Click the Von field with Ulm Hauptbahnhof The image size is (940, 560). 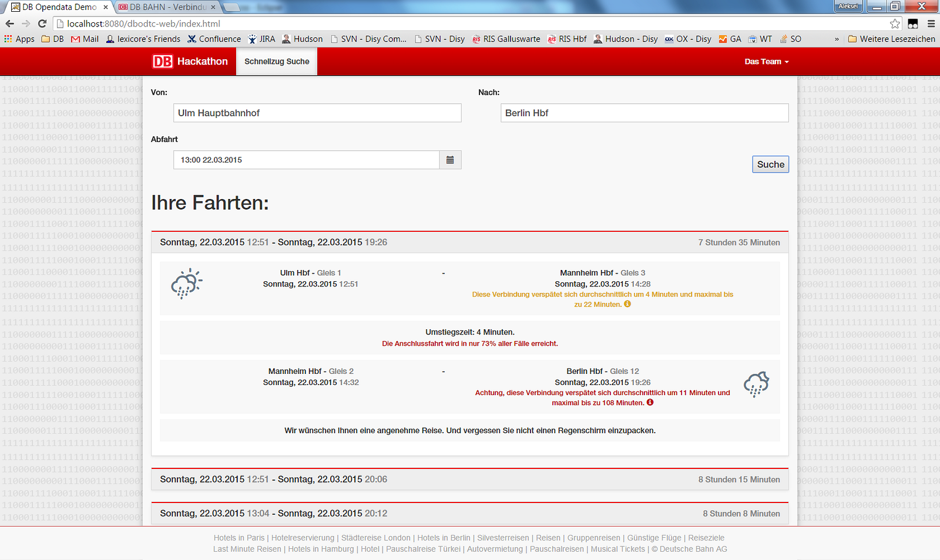317,113
